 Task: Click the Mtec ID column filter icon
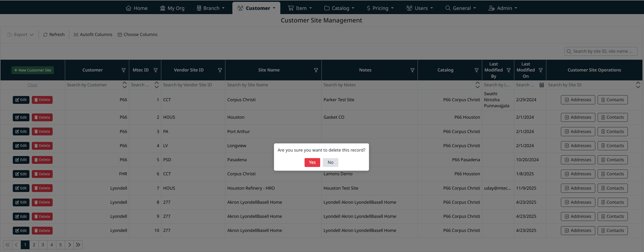click(156, 70)
